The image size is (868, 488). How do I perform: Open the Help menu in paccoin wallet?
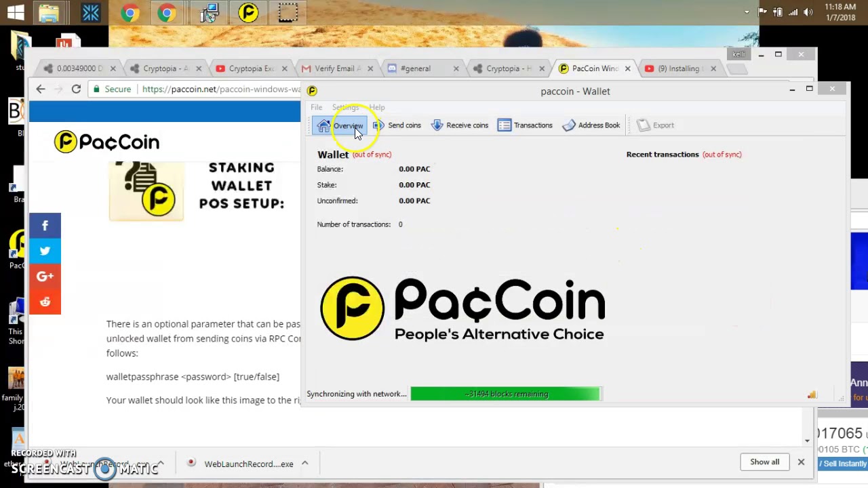[x=377, y=107]
